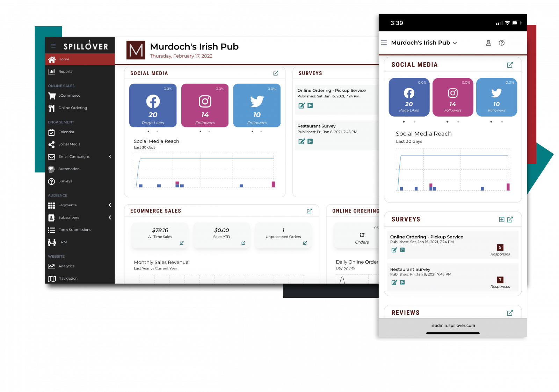
Task: Open All Time Sales detail link icon
Action: pyautogui.click(x=182, y=243)
